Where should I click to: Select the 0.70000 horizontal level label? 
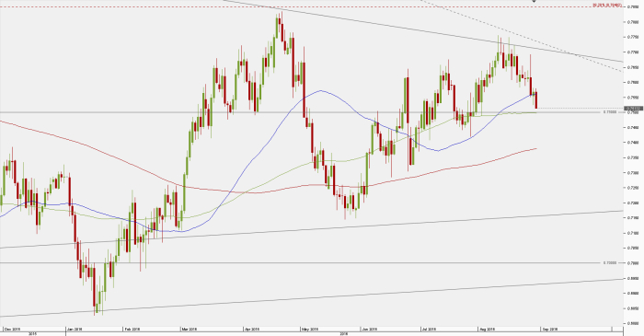pos(610,262)
